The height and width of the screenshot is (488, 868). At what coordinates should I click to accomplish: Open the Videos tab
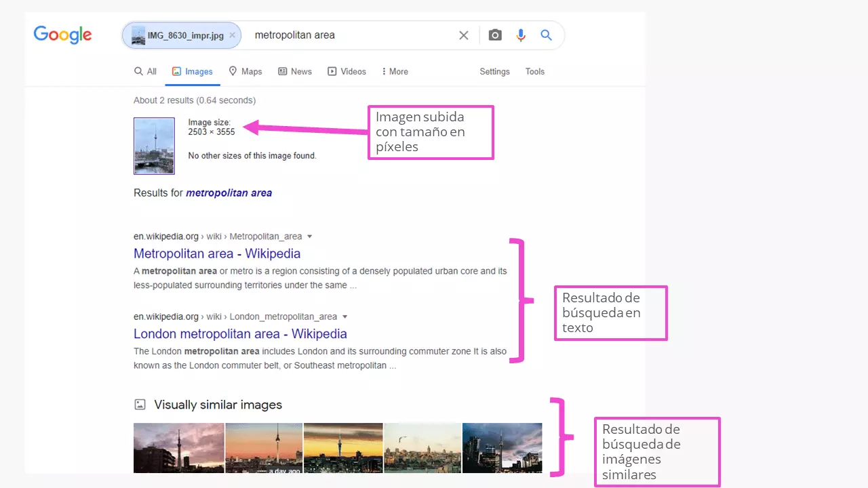tap(347, 71)
